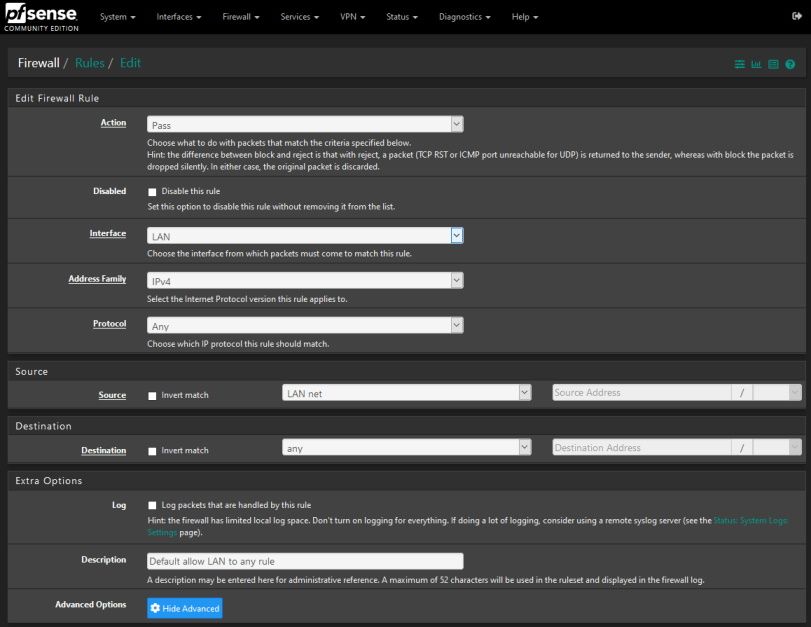Viewport: 811px width, 627px height.
Task: Click the Action field label
Action: (x=113, y=123)
